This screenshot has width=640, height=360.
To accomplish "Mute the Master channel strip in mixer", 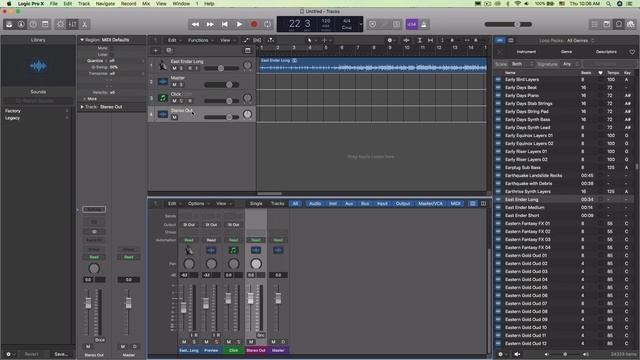I will pyautogui.click(x=273, y=342).
